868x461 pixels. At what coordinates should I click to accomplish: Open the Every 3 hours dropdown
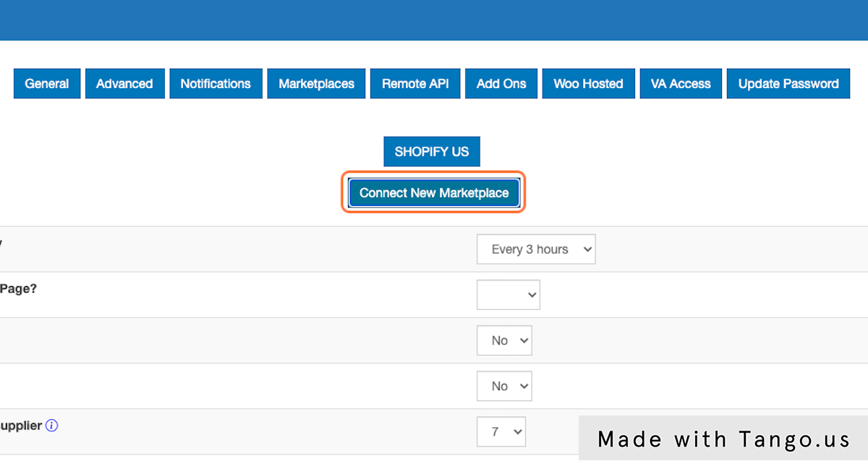pyautogui.click(x=536, y=249)
